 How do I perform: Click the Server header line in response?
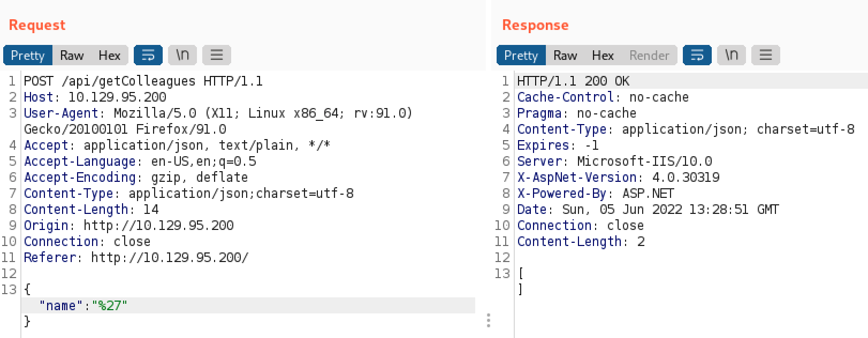(614, 162)
